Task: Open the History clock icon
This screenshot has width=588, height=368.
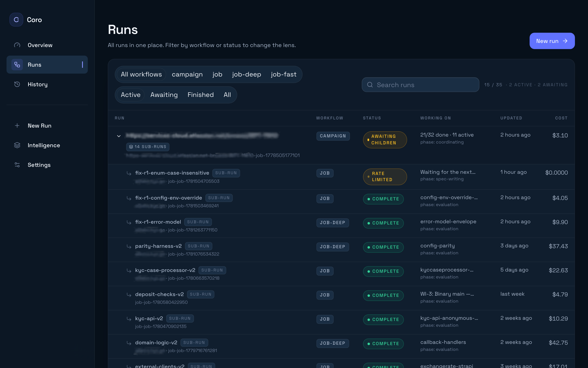Action: 17,84
